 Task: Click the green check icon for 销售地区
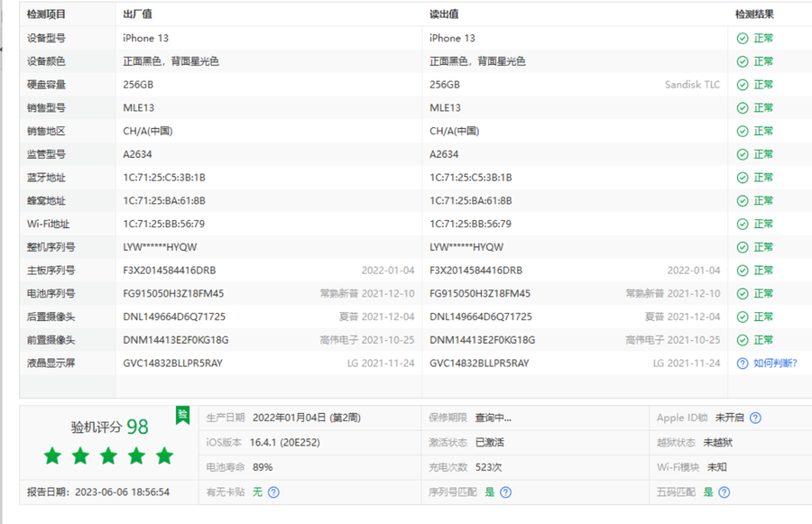tap(743, 131)
